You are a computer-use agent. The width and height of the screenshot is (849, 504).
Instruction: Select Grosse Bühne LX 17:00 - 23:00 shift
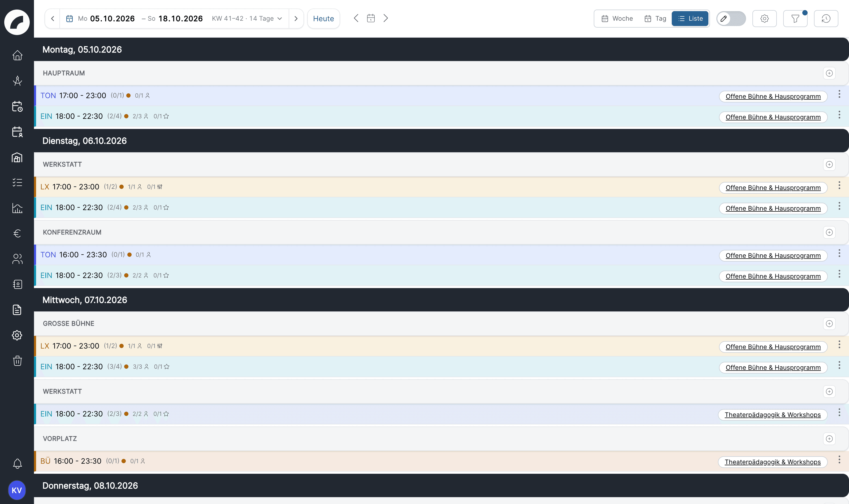441,346
